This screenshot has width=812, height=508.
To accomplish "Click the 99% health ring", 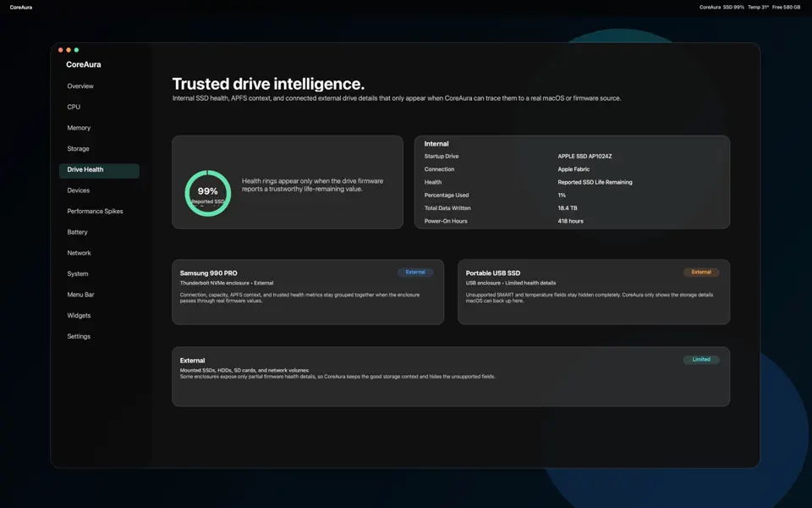I will [x=208, y=193].
